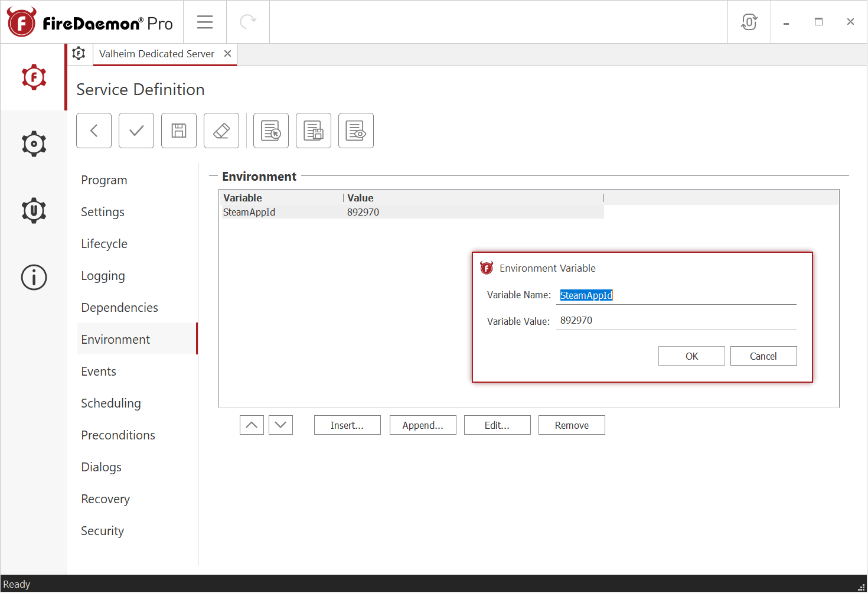
Task: Click the Insert... button
Action: point(347,425)
